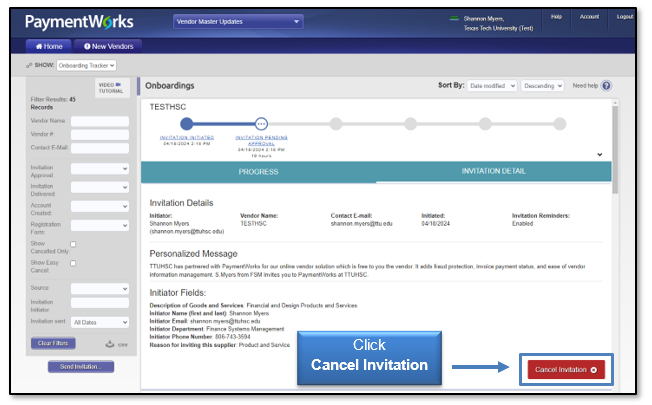Click the Invitation Reminders Enabled value
The image size is (652, 405).
[522, 224]
